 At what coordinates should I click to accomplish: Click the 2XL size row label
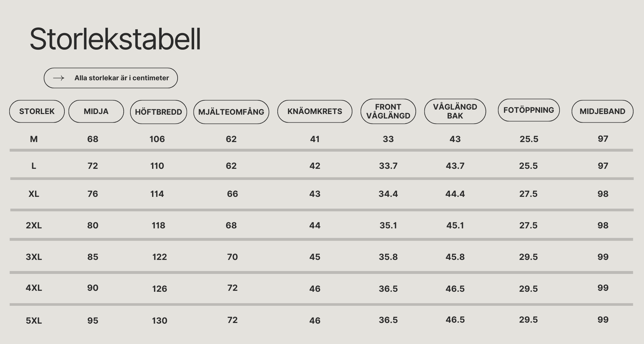coord(34,225)
